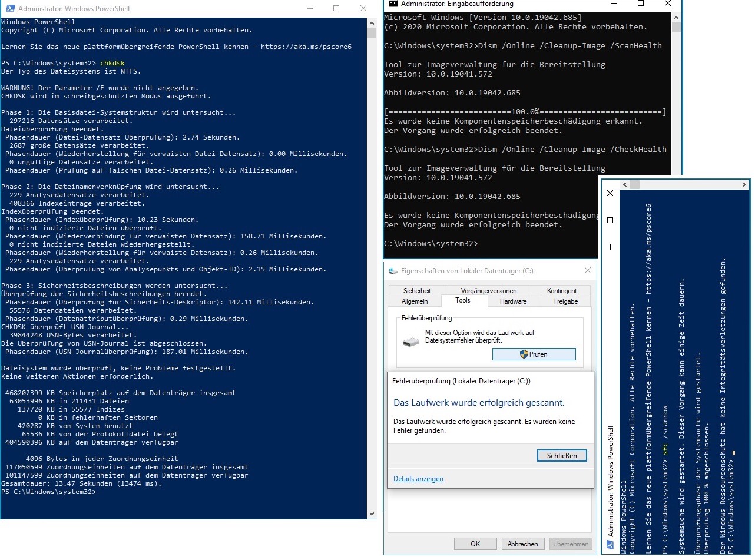Open the Sicherheit tab
This screenshot has width=755, height=560.
pos(417,291)
